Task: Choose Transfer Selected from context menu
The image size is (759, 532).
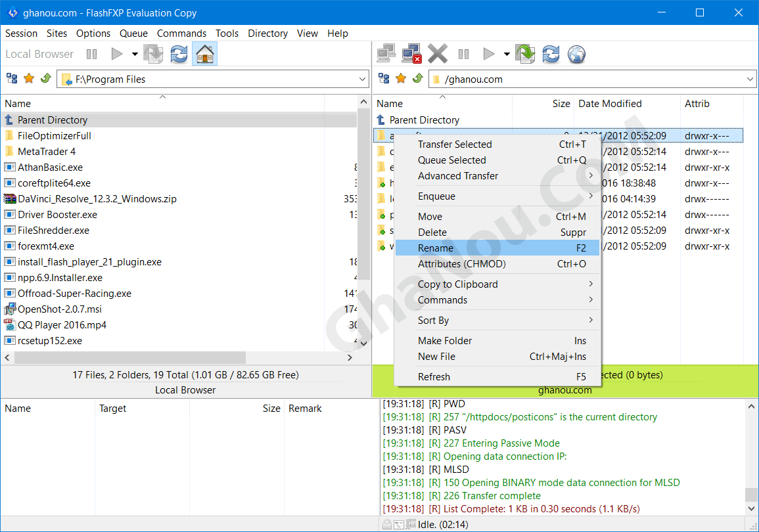Action: pos(497,144)
